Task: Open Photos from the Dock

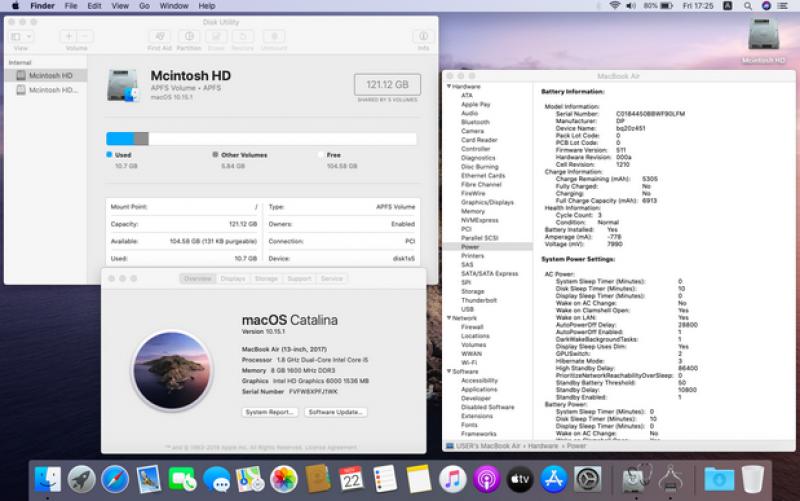Action: [x=284, y=479]
